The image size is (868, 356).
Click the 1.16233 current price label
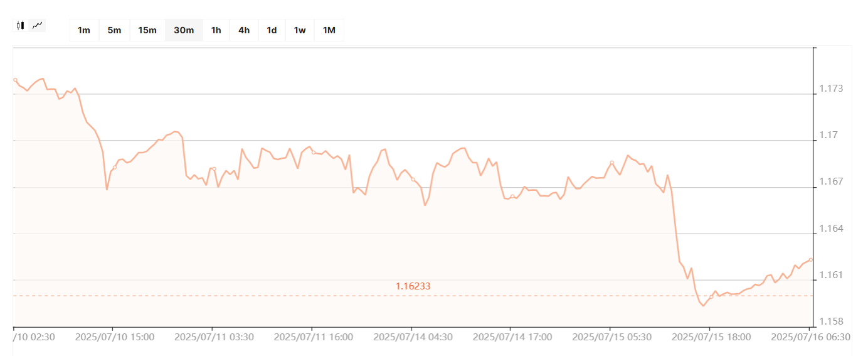coord(413,286)
